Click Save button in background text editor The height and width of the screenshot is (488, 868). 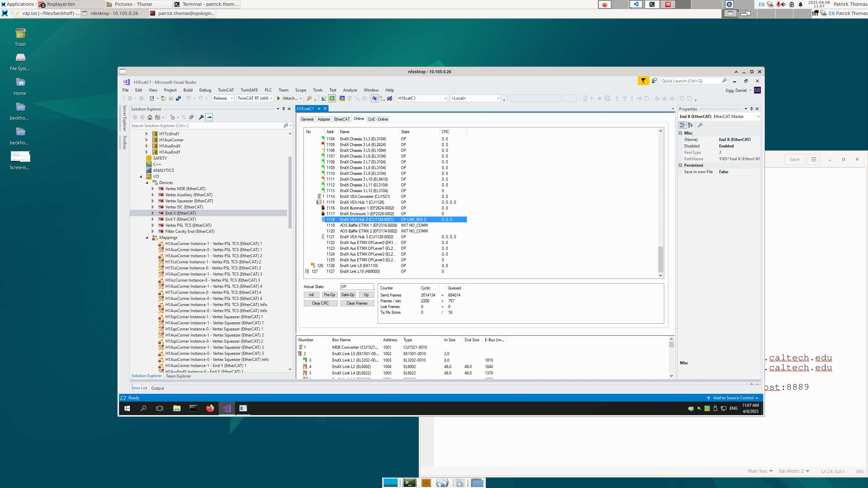click(795, 159)
